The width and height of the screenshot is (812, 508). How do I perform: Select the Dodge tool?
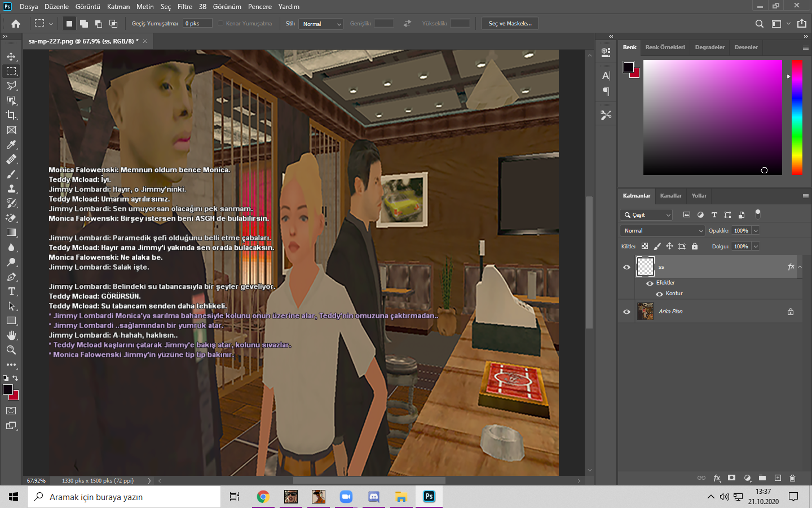point(11,262)
